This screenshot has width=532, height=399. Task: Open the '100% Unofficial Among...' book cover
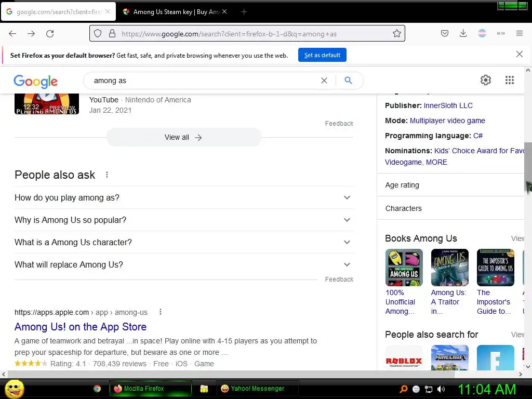(x=404, y=268)
